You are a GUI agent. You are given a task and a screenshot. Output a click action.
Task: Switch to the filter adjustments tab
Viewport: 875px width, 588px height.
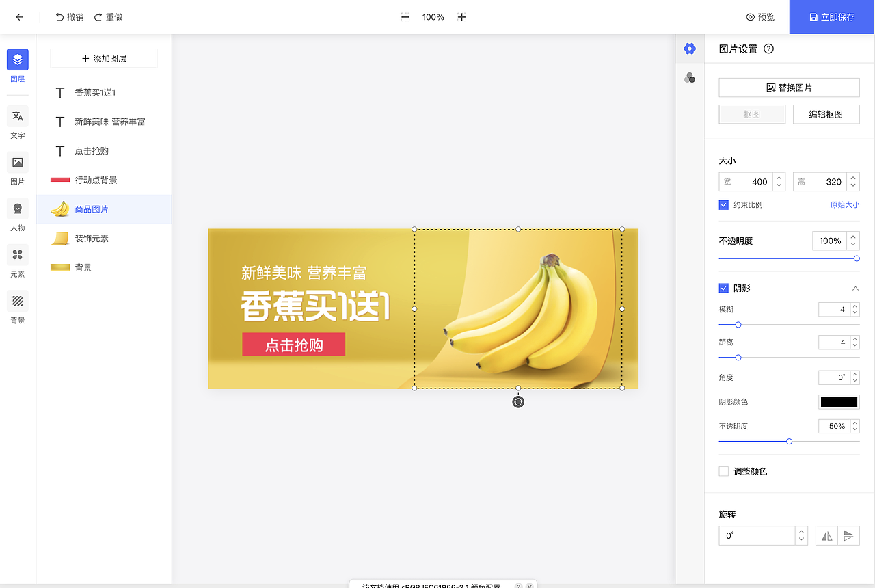(x=689, y=77)
